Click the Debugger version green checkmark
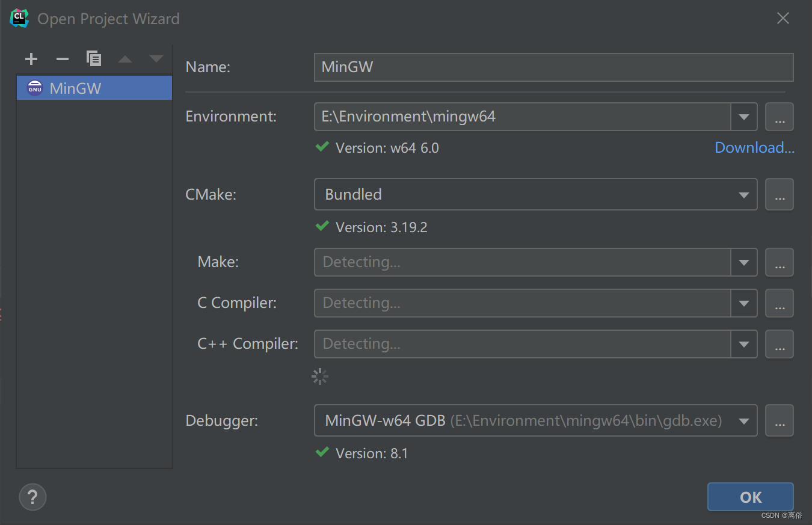This screenshot has height=525, width=812. [322, 452]
